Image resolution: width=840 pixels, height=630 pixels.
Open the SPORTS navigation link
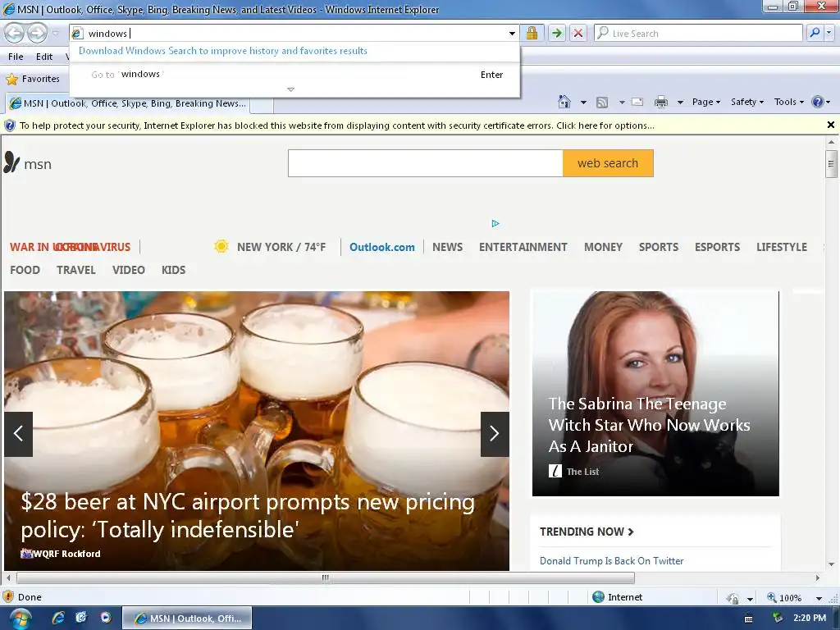click(659, 247)
